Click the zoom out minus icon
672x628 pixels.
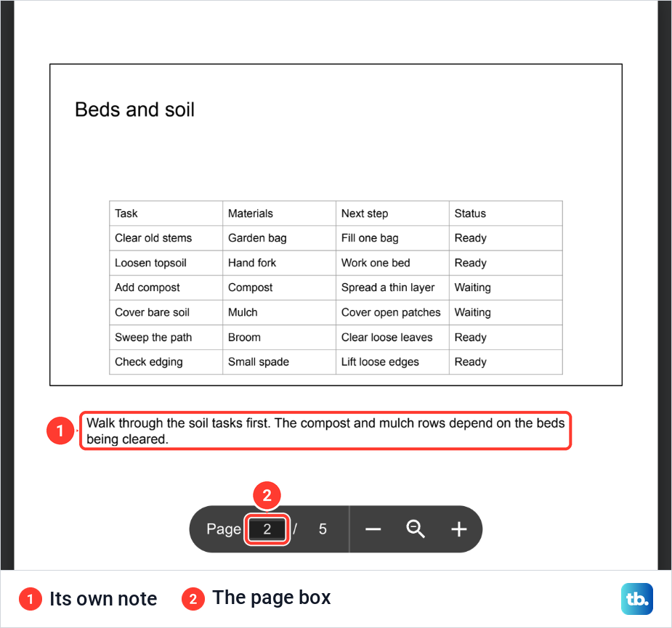coord(373,529)
